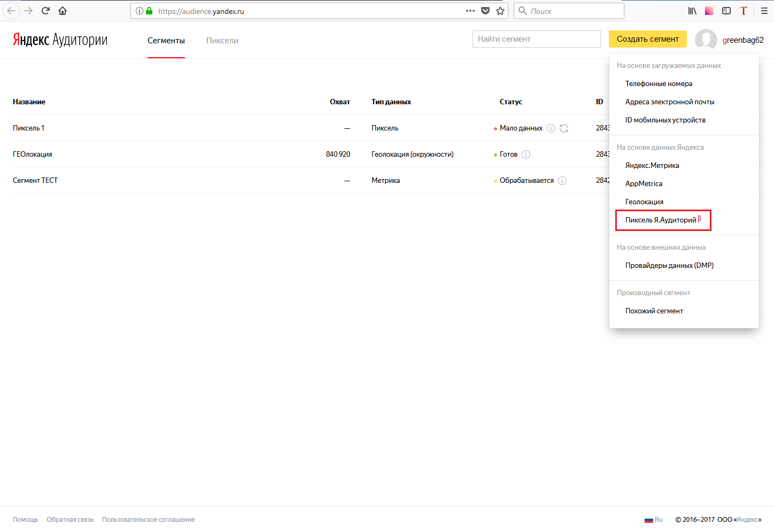Bookmark this page with star icon
Viewport: 774px width, 532px height.
[x=500, y=11]
